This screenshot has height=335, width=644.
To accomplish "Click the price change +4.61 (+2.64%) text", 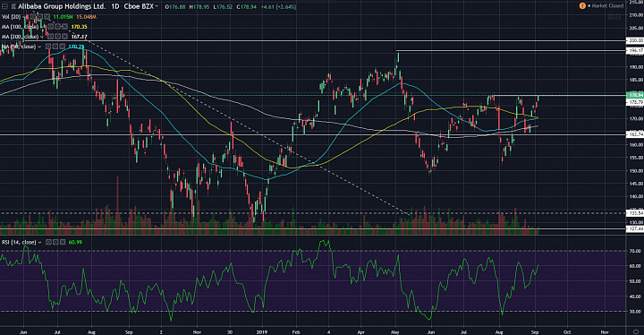I will [278, 7].
